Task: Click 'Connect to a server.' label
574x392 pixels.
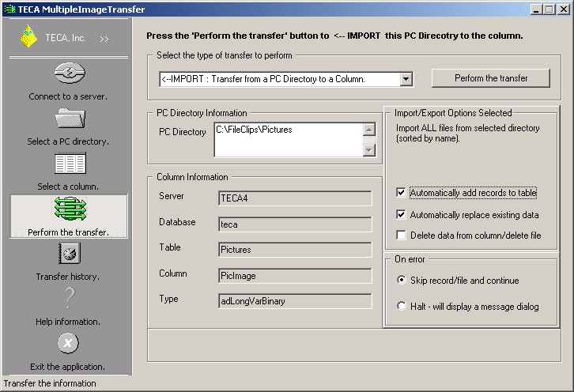Action: point(68,96)
